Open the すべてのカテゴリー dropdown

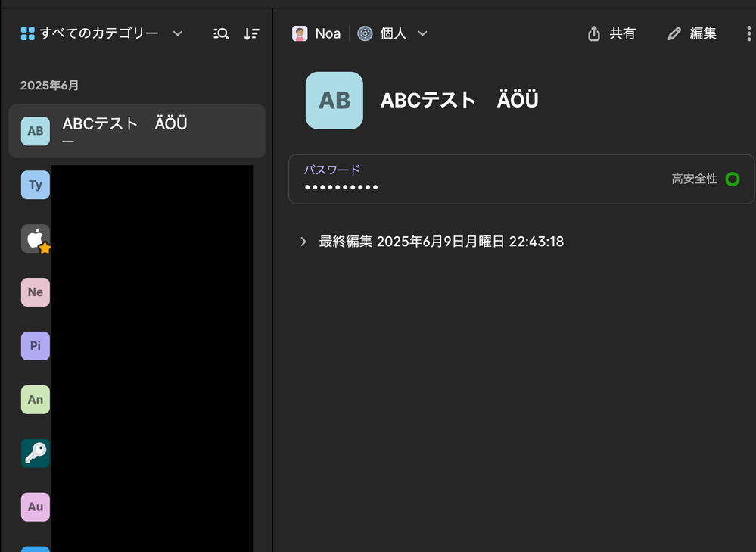101,33
